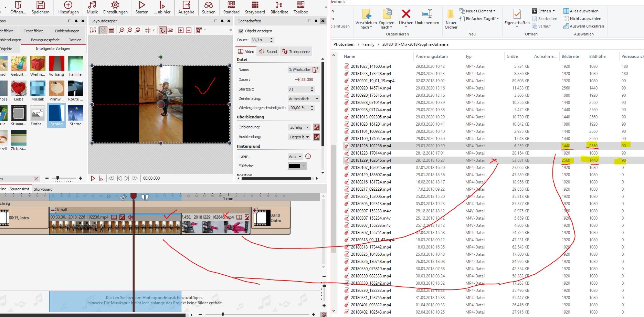
Task: Collapse the Inhalt chapter with minus toggle
Action: [x=53, y=210]
